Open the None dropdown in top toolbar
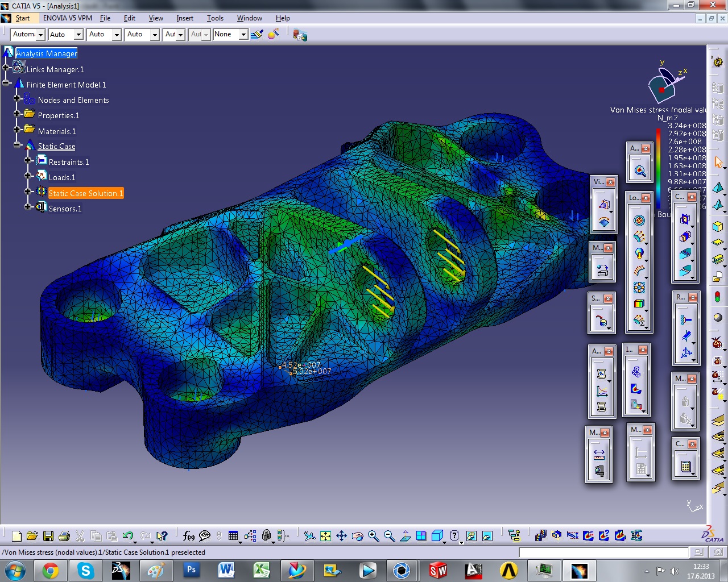728x582 pixels. (x=243, y=35)
